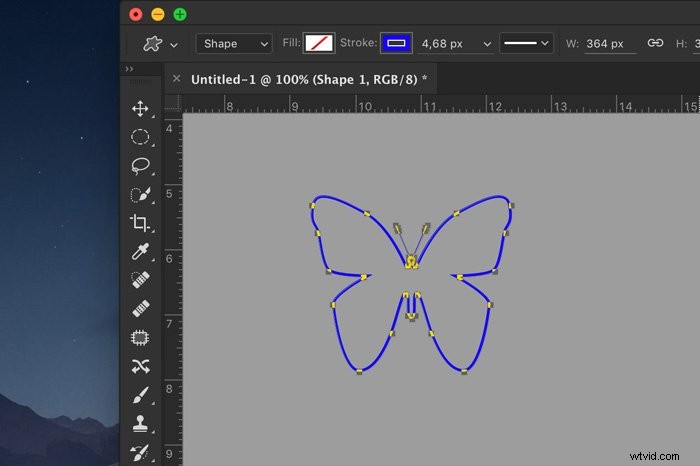The height and width of the screenshot is (466, 700).
Task: Close the Untitled-1 document tab
Action: 176,79
